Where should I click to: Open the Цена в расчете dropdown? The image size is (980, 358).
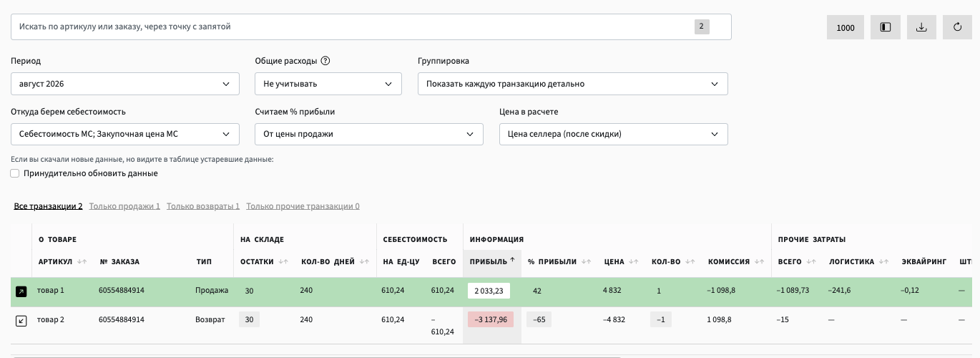(x=614, y=134)
